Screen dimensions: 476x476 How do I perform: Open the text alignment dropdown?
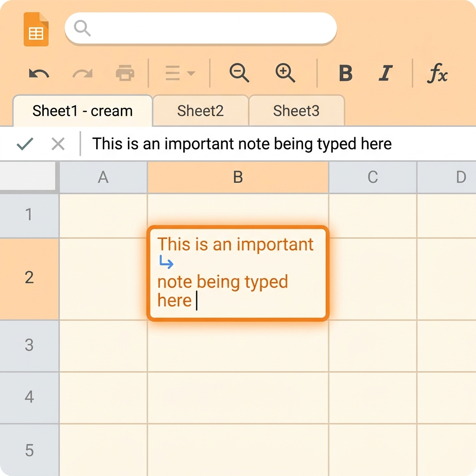(180, 73)
